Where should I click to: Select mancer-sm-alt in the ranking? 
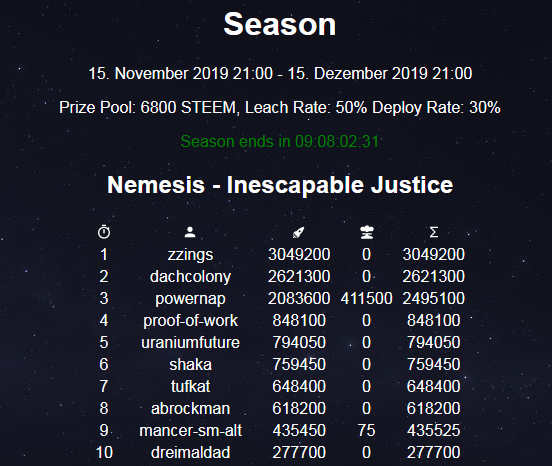click(x=190, y=430)
